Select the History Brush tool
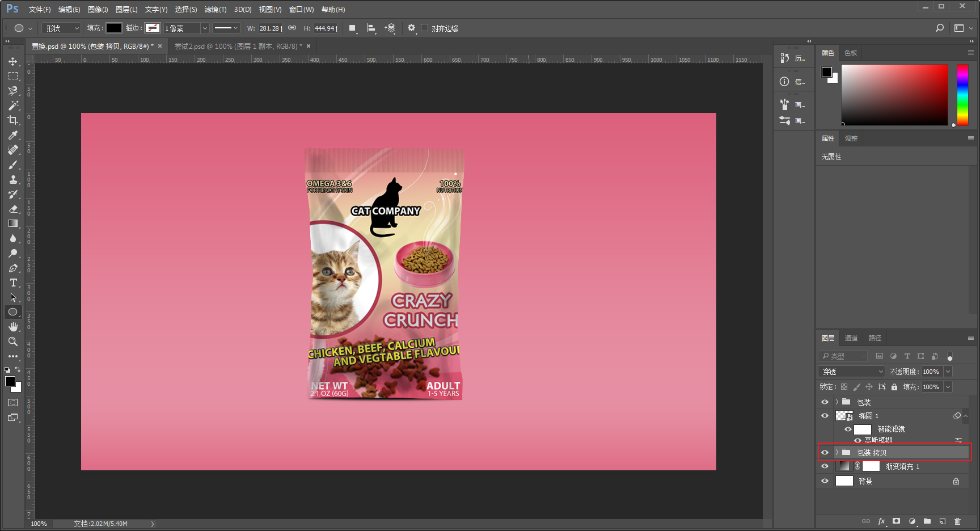 13,194
